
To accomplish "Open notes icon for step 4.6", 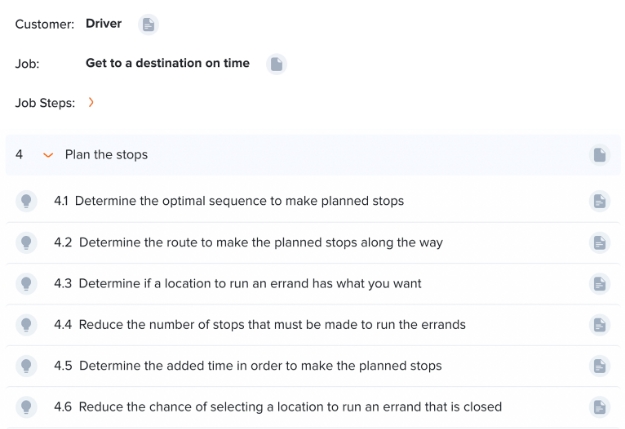I will point(599,407).
